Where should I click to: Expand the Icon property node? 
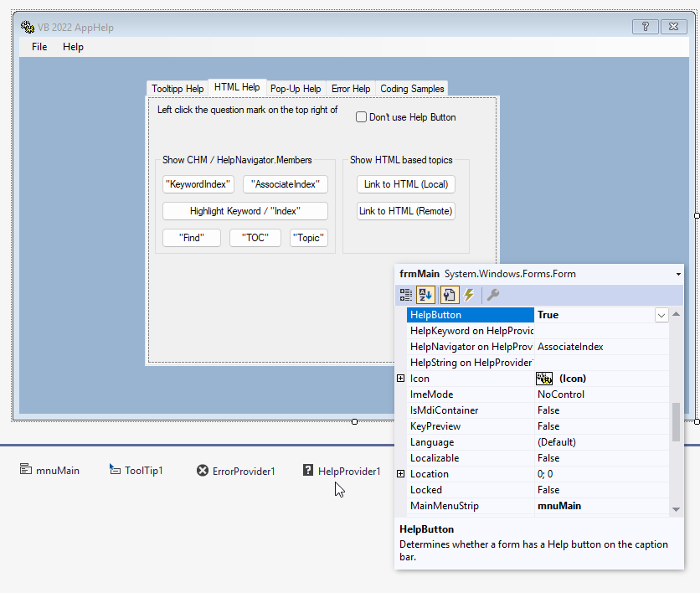click(x=400, y=379)
